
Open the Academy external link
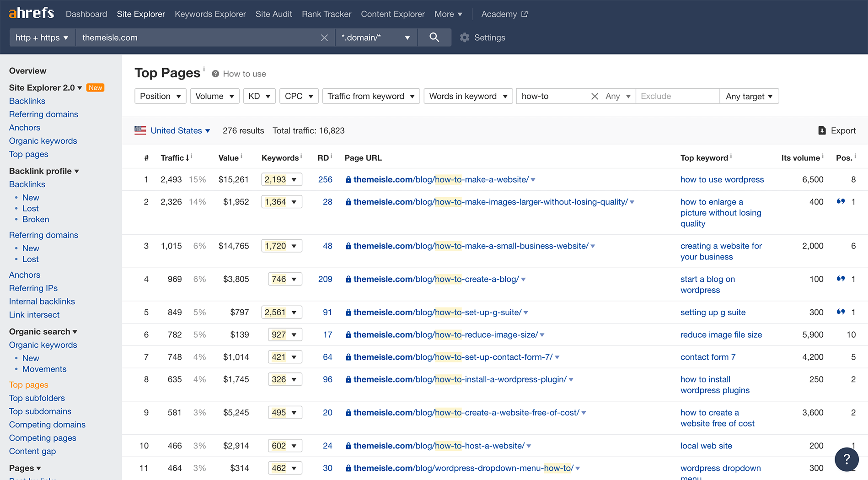504,14
